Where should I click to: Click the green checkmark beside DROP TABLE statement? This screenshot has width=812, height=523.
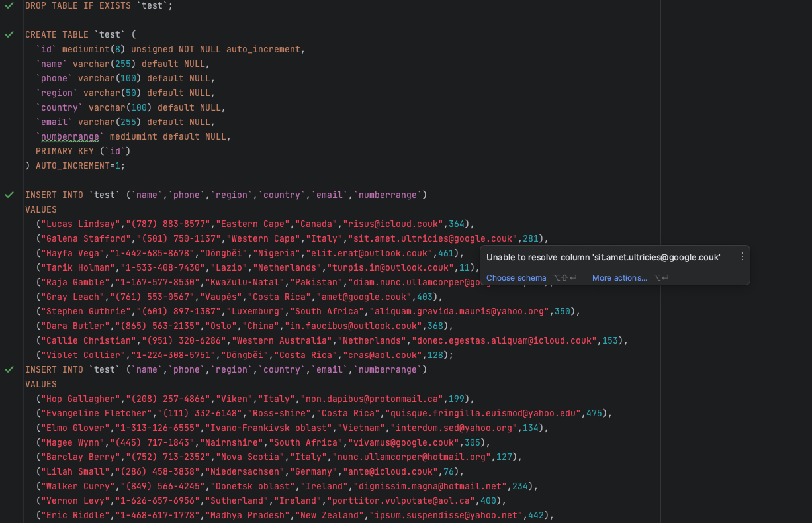(9, 5)
